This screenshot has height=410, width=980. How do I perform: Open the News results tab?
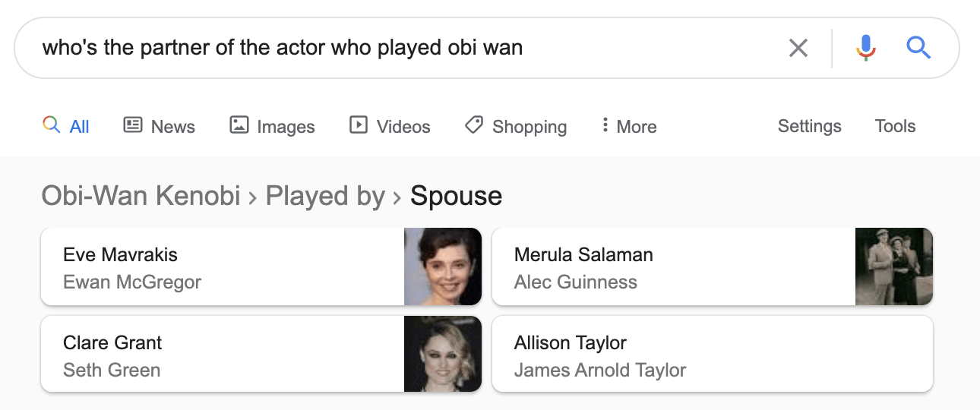point(160,126)
